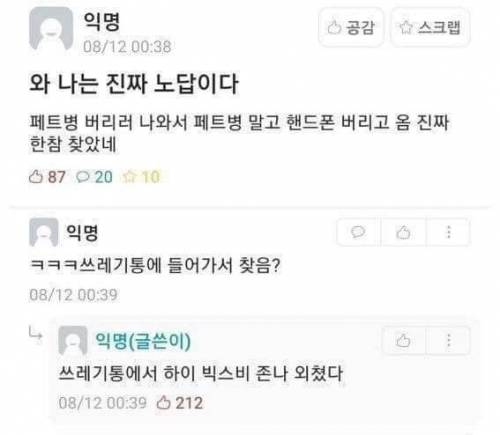Click the thumbs-up count 87 icon
Screen dimensions: 500x435
47,177
